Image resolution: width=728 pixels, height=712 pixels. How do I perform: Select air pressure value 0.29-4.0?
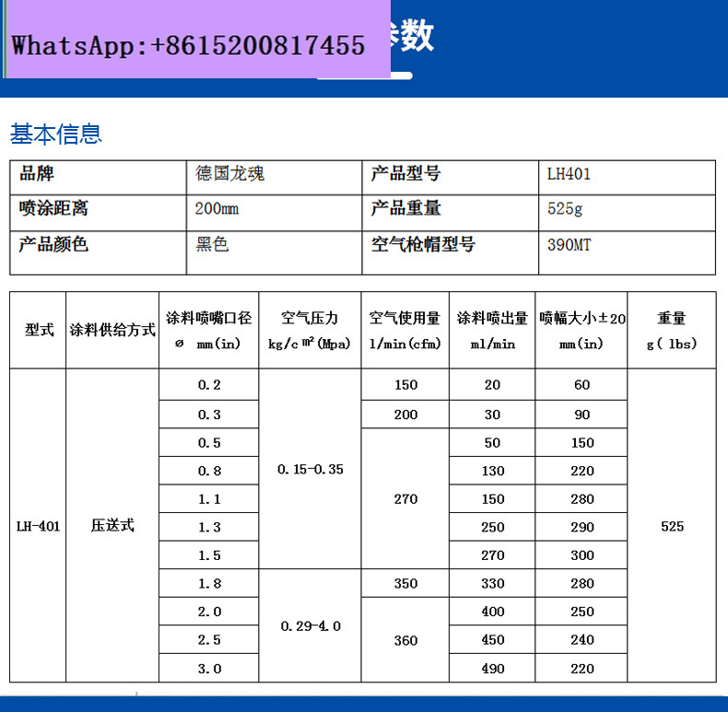pyautogui.click(x=311, y=626)
